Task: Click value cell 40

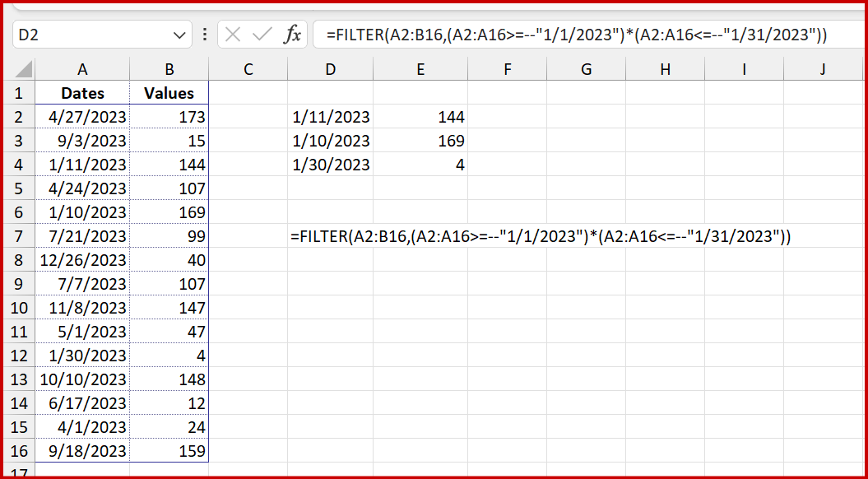Action: pyautogui.click(x=169, y=260)
